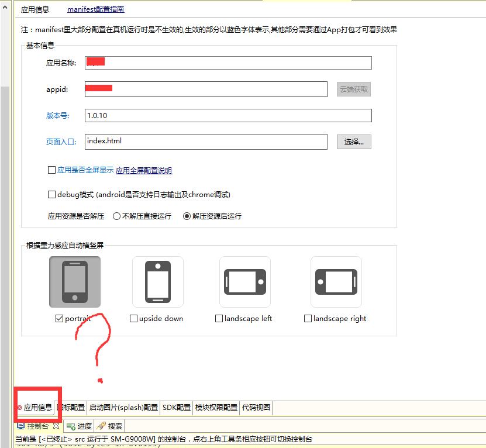Toggle 应用是否全屏显示 checkbox

[51, 170]
